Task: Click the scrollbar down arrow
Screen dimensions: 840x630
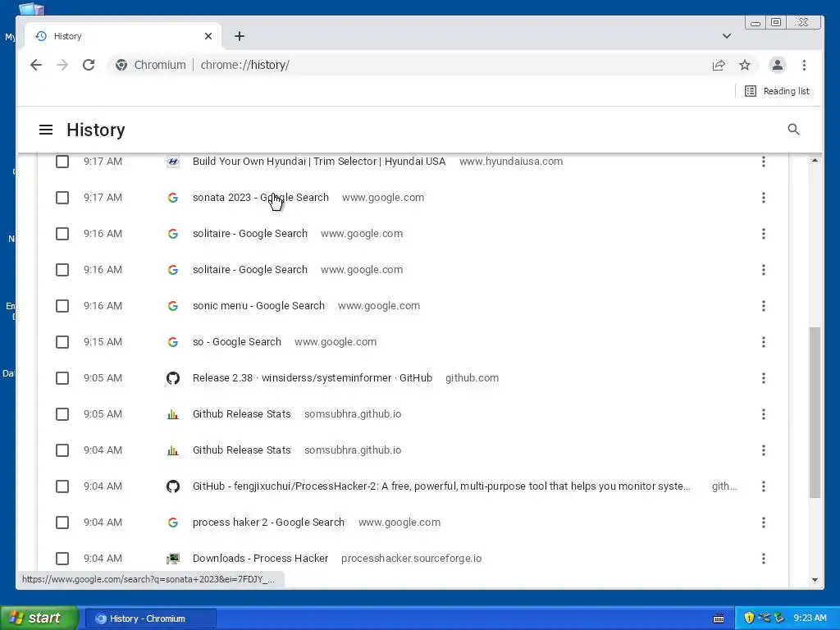Action: 815,580
